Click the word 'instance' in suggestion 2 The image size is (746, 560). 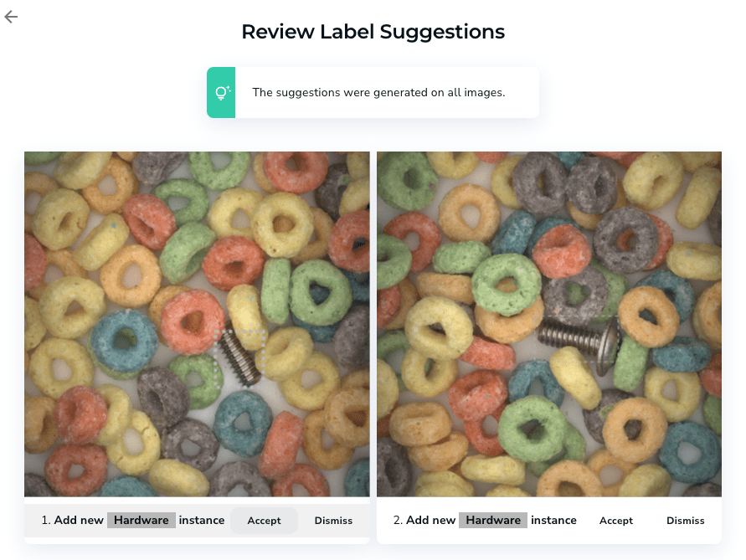click(553, 520)
